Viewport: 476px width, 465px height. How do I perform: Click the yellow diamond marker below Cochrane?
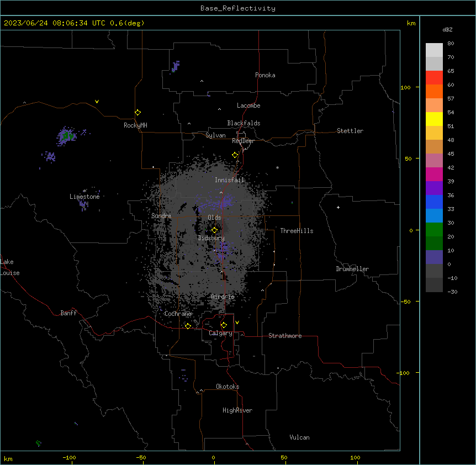point(188,326)
